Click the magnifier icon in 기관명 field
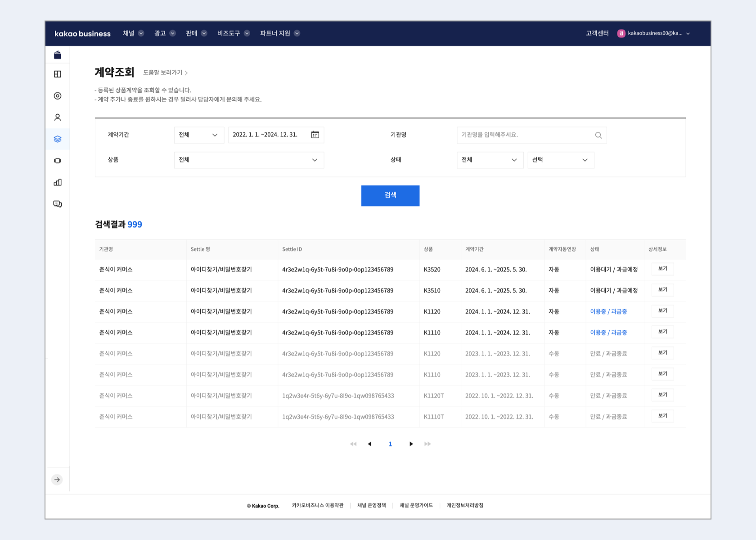The height and width of the screenshot is (540, 756). click(598, 135)
